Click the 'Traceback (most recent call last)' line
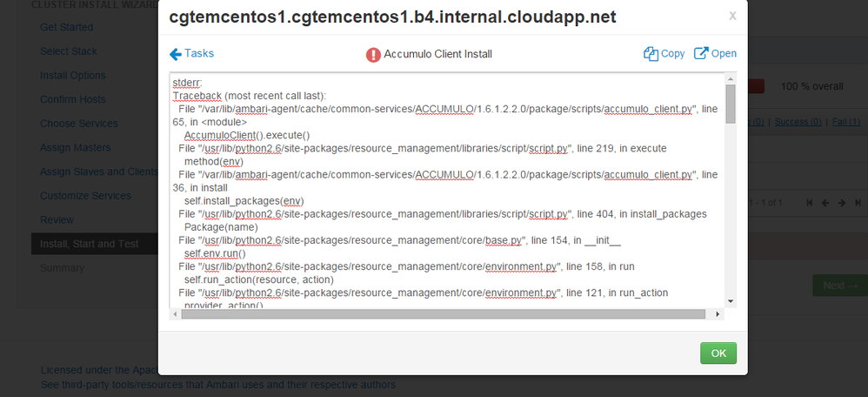868x397 pixels. pyautogui.click(x=249, y=96)
